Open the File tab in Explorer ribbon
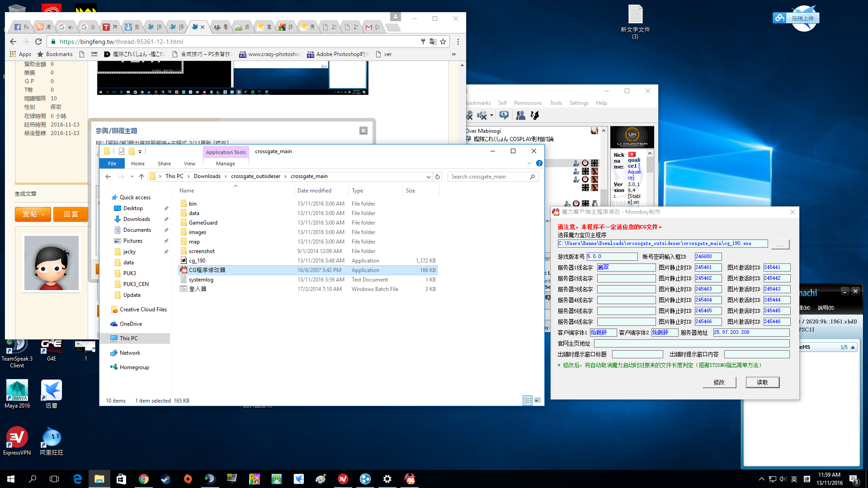Screen dimensions: 868x488 pyautogui.click(x=112, y=164)
